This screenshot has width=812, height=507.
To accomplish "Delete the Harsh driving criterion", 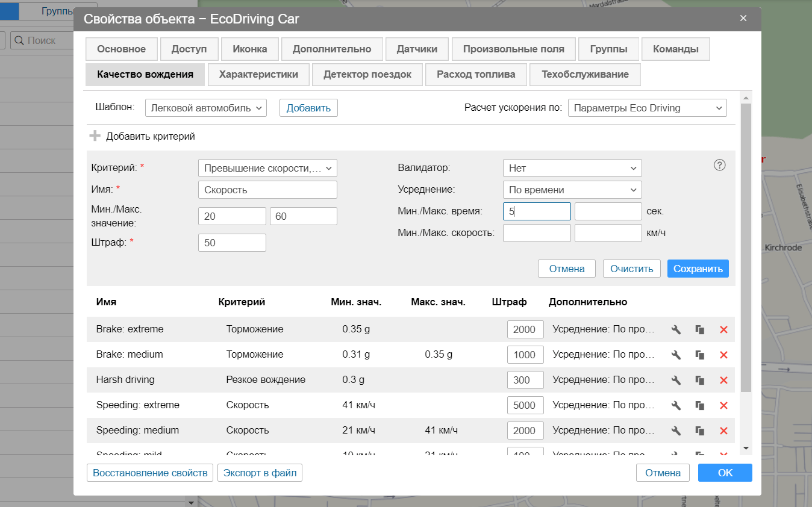I will 723,380.
